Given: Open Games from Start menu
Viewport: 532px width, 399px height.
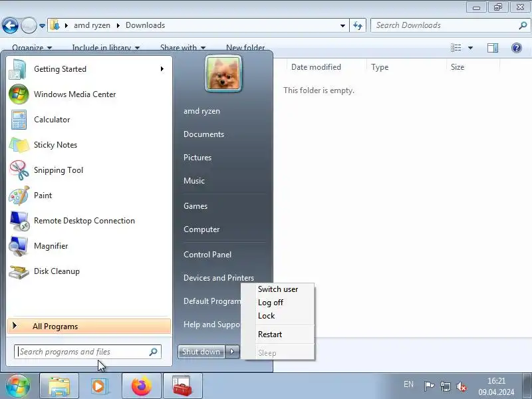Looking at the screenshot, I should click(196, 206).
